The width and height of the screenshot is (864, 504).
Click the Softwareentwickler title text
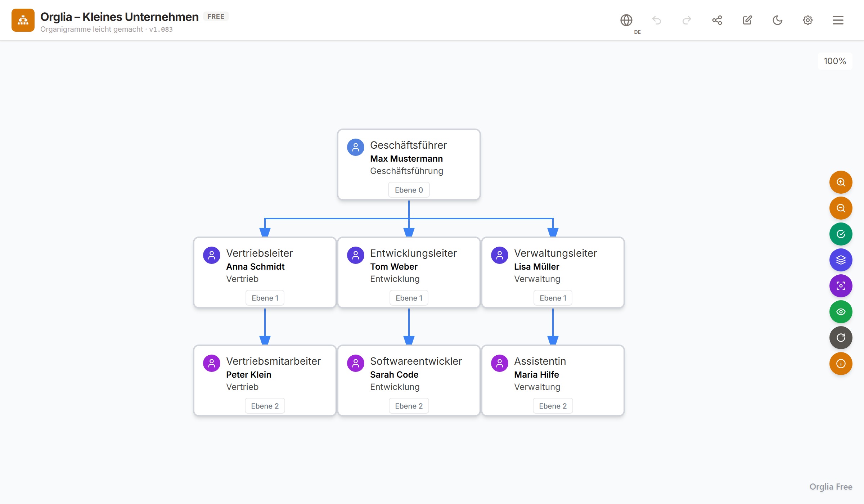pos(416,361)
